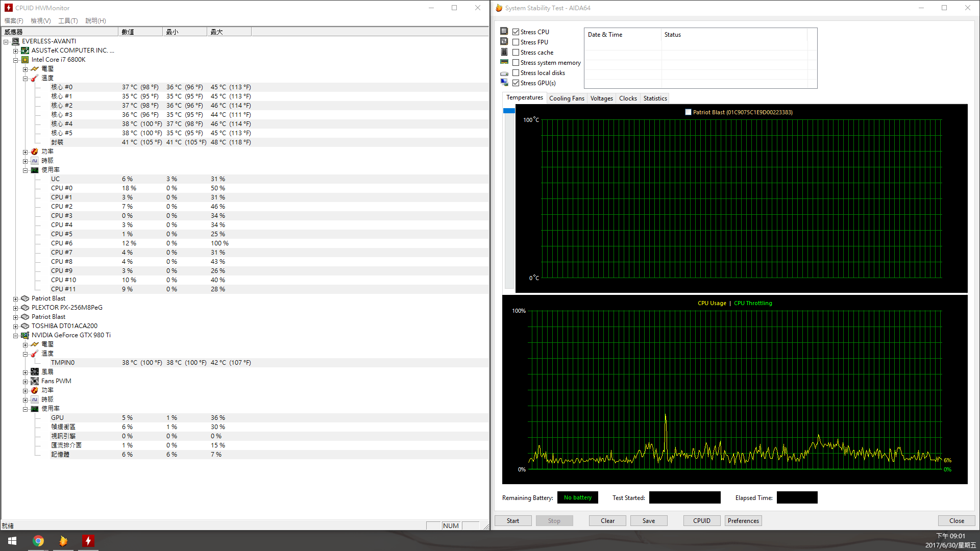Click the Stress system memory RAM icon

tap(504, 62)
